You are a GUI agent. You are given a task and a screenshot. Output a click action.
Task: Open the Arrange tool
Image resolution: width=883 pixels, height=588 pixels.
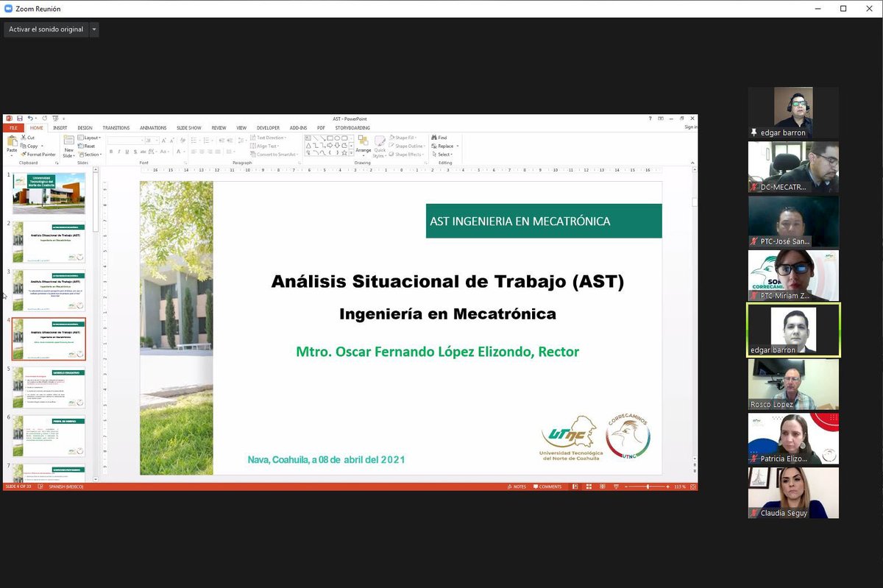[x=364, y=145]
